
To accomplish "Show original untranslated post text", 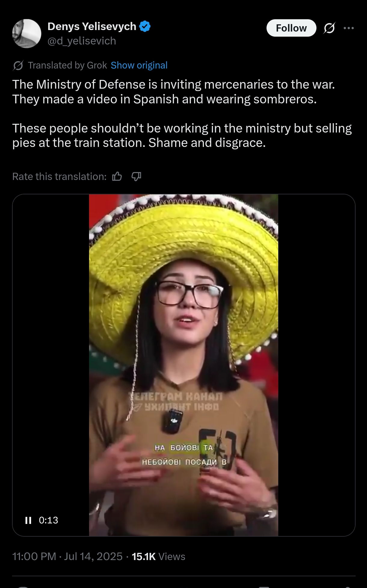I will click(x=139, y=65).
